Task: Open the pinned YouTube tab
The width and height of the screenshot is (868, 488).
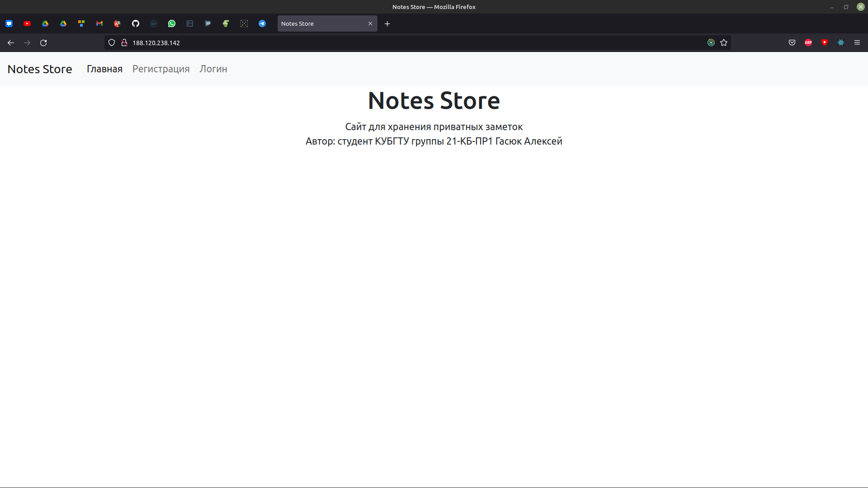Action: point(27,23)
